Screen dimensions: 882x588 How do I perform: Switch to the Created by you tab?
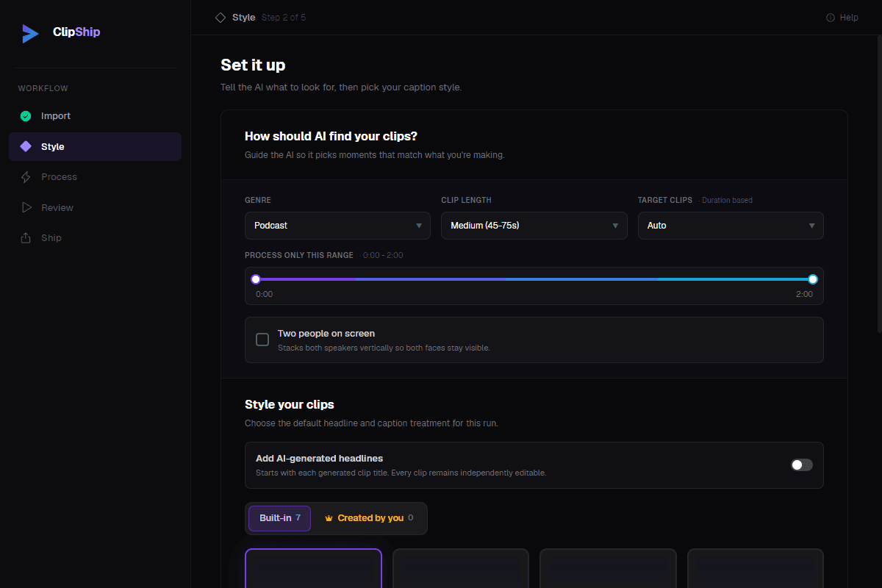[x=368, y=518]
